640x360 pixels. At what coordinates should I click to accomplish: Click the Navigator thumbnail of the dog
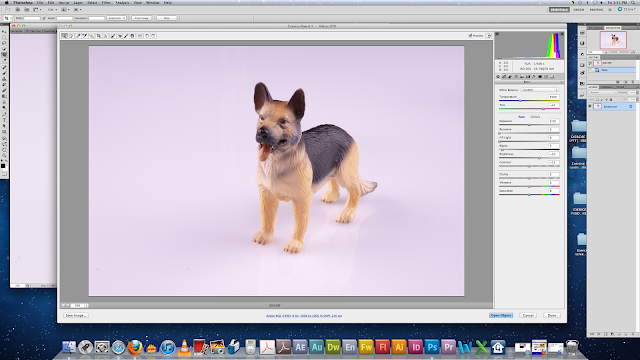(x=613, y=40)
